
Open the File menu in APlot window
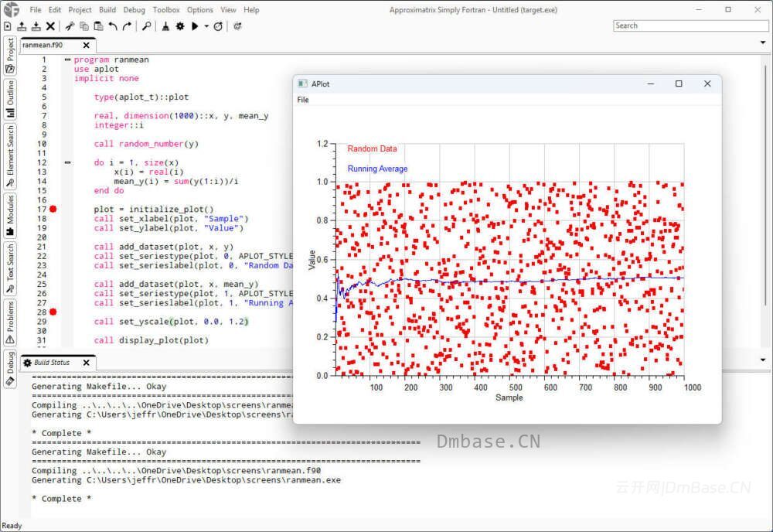click(303, 100)
